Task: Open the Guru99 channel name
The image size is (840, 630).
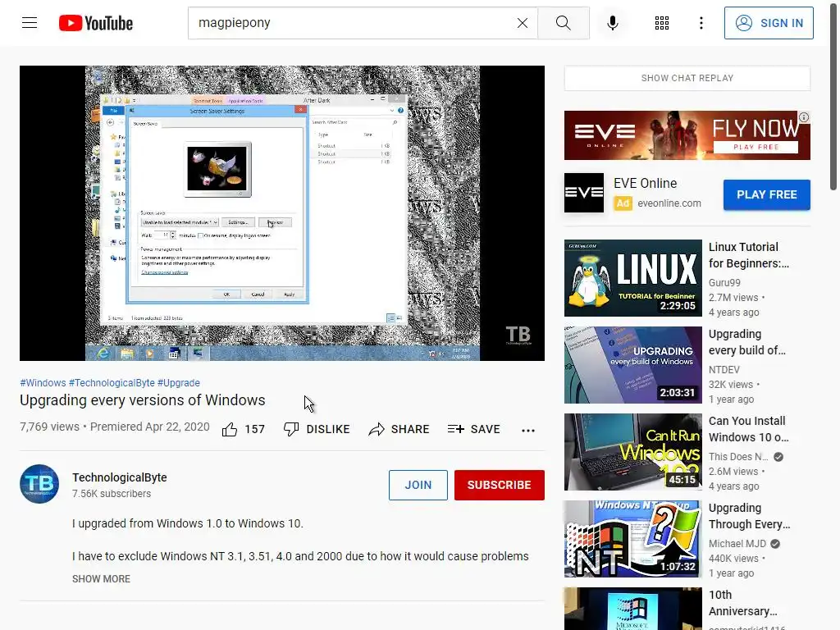Action: [724, 283]
